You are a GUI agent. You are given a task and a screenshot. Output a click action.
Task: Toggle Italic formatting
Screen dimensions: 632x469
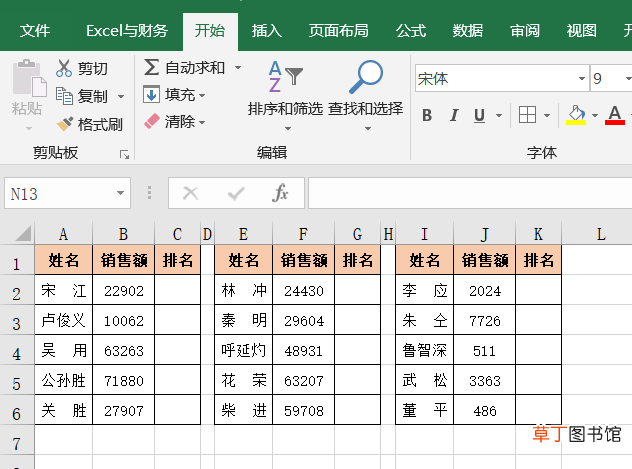[x=454, y=115]
